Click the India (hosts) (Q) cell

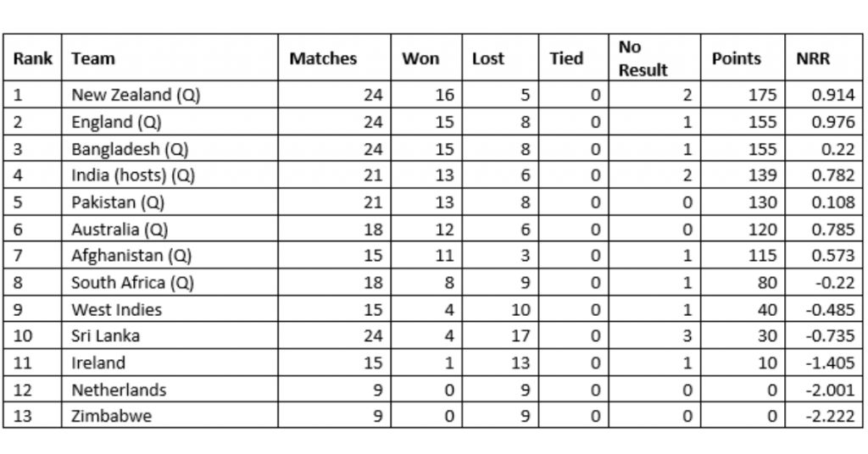170,174
